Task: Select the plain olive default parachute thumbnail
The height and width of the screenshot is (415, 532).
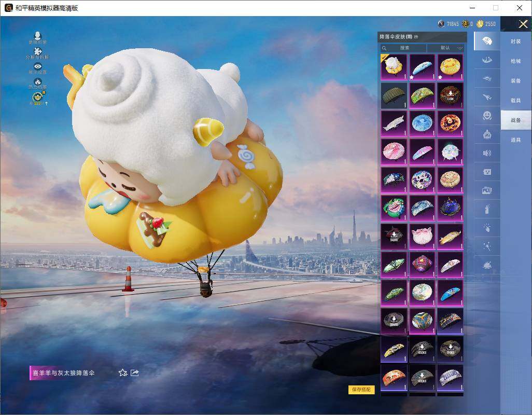Action: [x=394, y=95]
